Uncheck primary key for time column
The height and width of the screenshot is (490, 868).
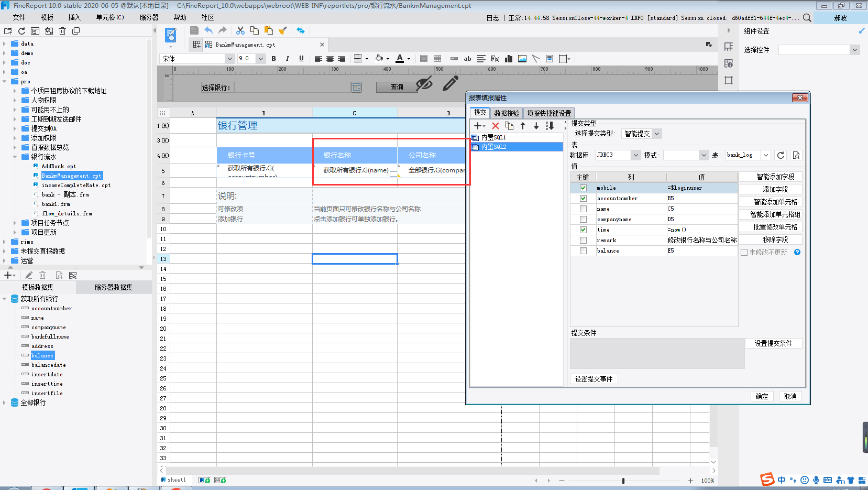pyautogui.click(x=583, y=230)
